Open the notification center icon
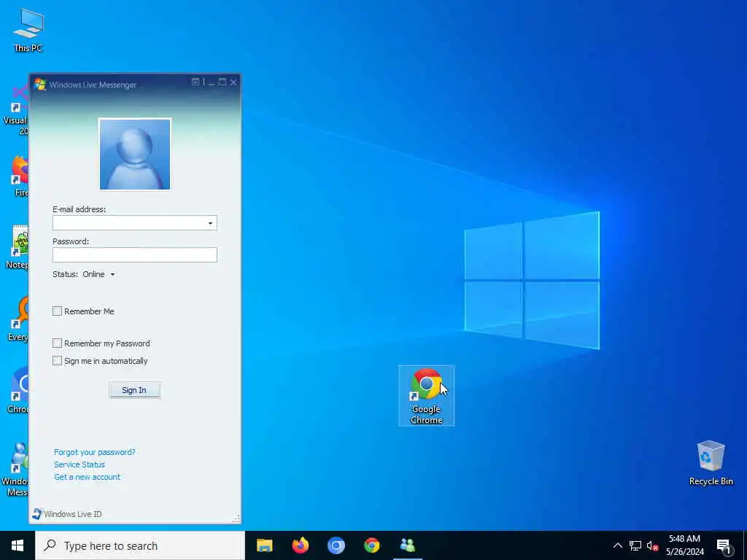 point(724,546)
